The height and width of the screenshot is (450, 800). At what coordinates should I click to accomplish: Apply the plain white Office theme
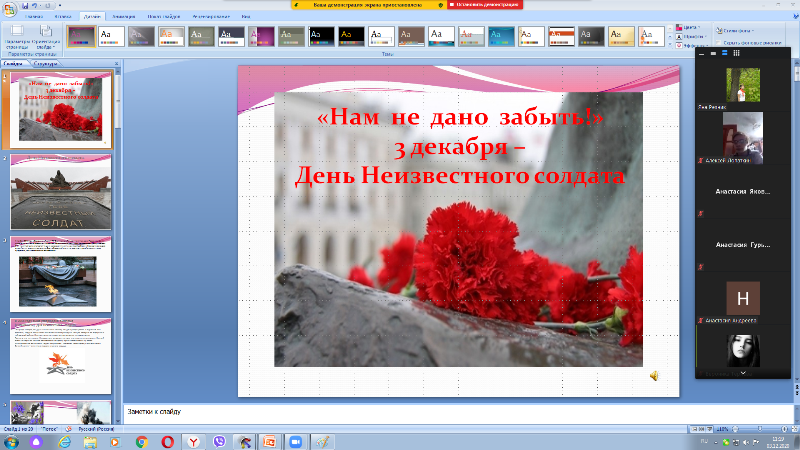[x=111, y=37]
